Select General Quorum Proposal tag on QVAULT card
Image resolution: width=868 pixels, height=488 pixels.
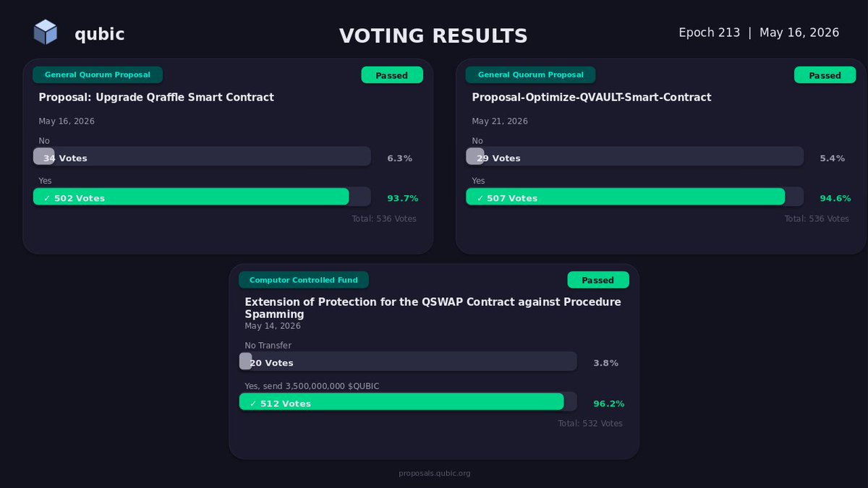click(531, 74)
